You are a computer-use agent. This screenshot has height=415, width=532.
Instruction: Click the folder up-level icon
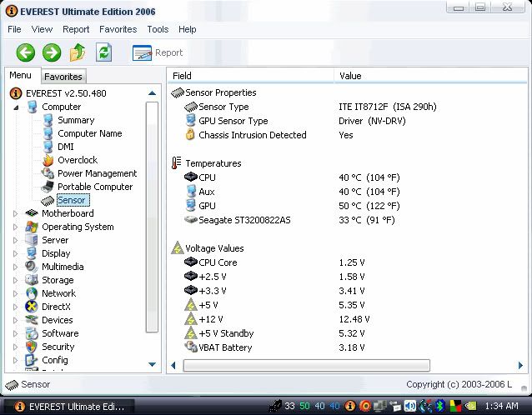78,52
